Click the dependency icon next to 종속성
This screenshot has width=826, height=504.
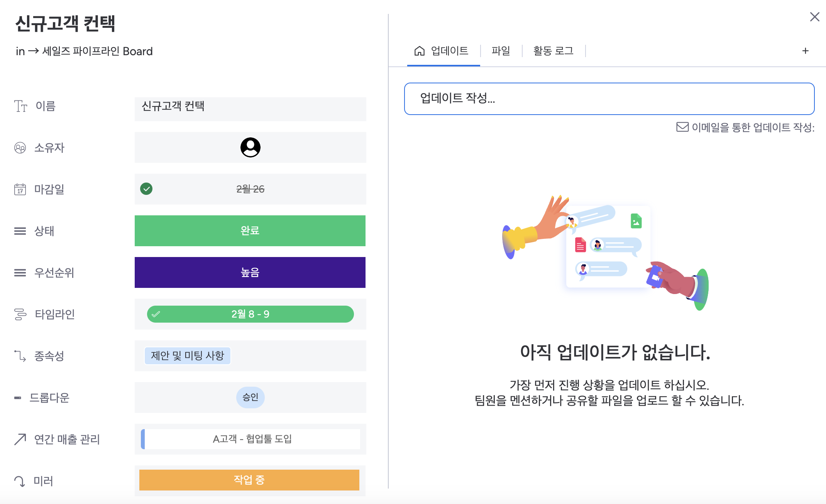pyautogui.click(x=20, y=356)
